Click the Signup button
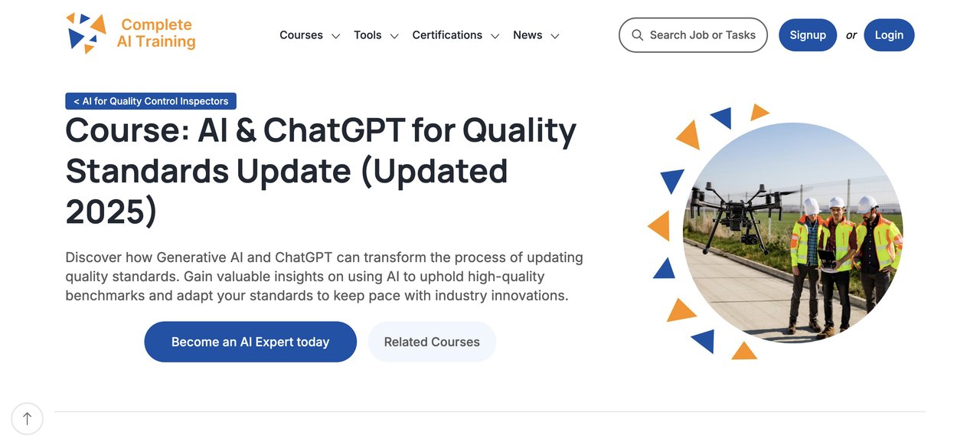The height and width of the screenshot is (446, 980). tap(808, 34)
